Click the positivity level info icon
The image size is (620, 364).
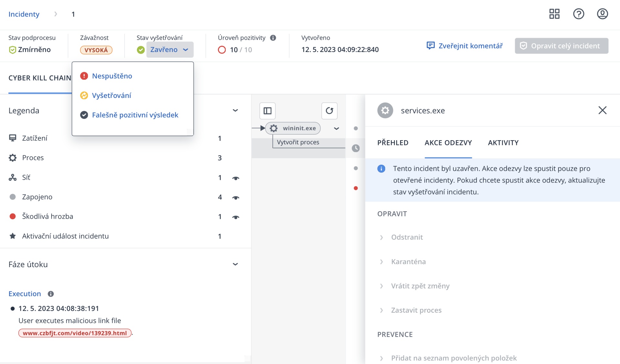point(273,38)
